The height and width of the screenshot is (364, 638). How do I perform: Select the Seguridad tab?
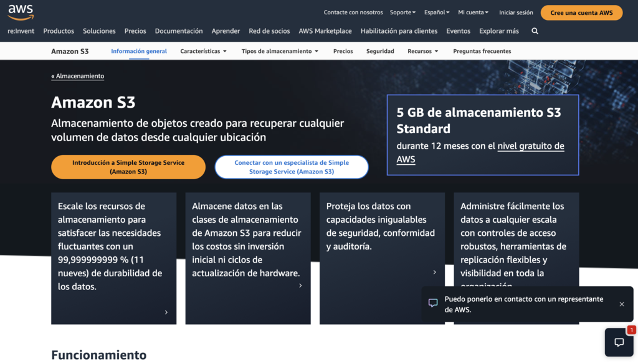(380, 51)
